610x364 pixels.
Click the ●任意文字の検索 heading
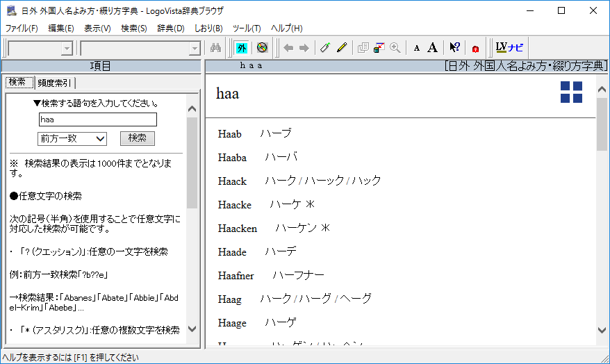tap(46, 196)
